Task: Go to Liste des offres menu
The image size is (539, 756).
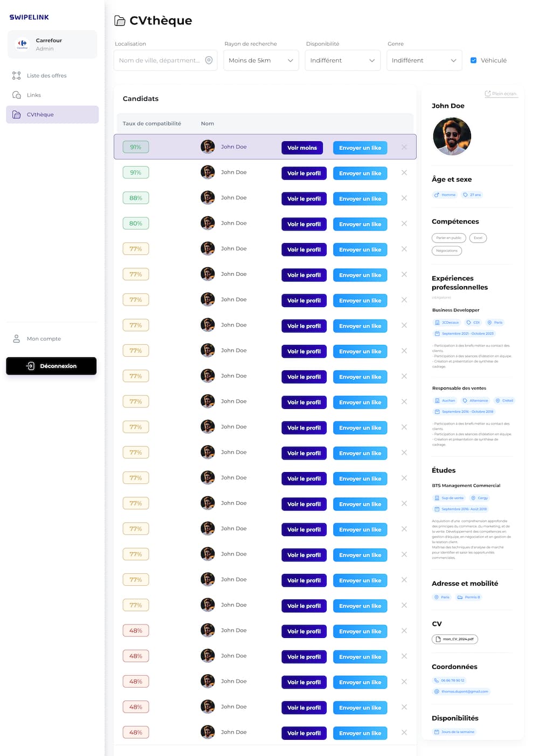Action: point(47,76)
